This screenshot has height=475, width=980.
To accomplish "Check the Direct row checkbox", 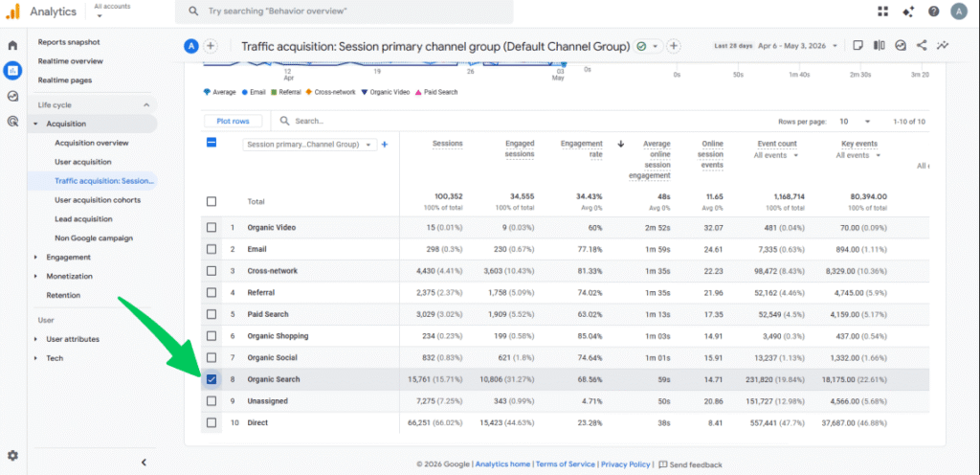I will point(212,422).
